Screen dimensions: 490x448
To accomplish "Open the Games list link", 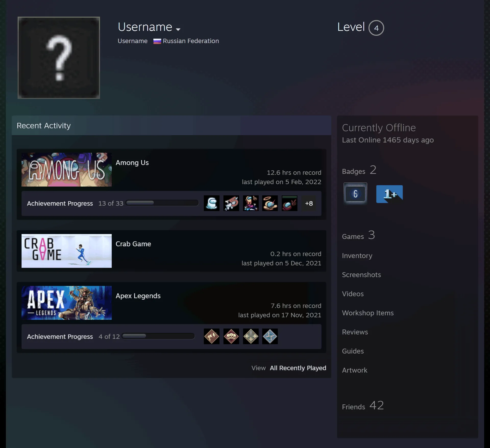I will tap(358, 235).
